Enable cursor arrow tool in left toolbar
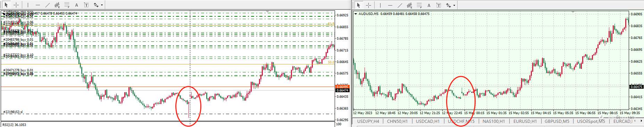This screenshot has height=127, width=644. click(6, 5)
